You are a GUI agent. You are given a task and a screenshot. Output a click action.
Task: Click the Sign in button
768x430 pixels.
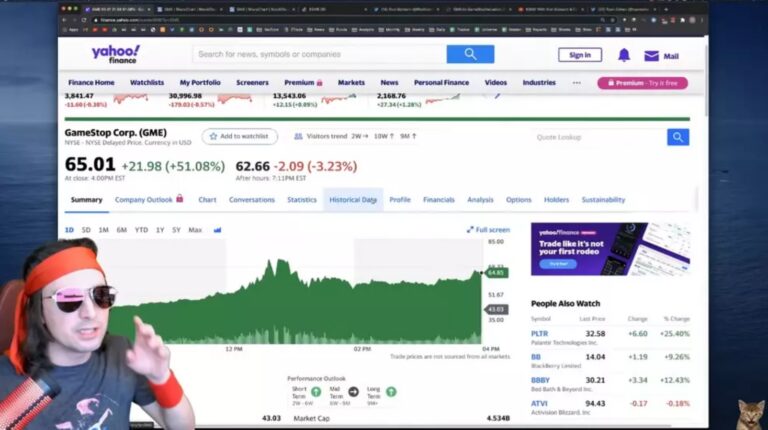tap(580, 55)
